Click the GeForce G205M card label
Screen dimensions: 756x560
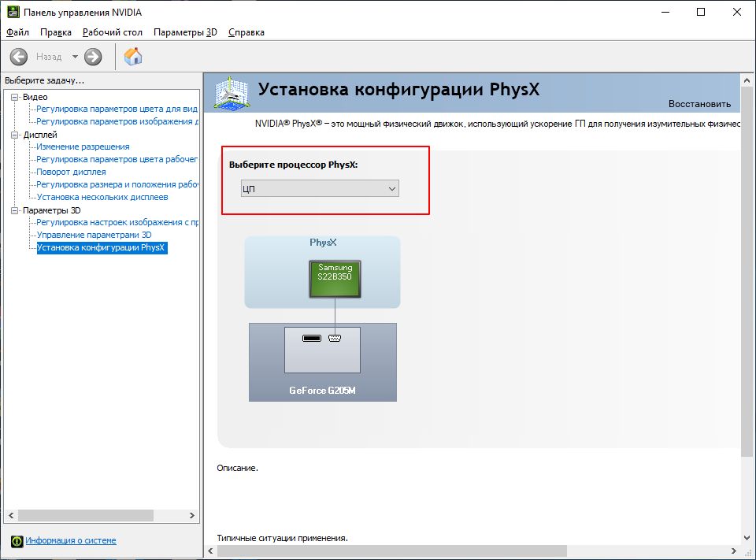(x=323, y=390)
